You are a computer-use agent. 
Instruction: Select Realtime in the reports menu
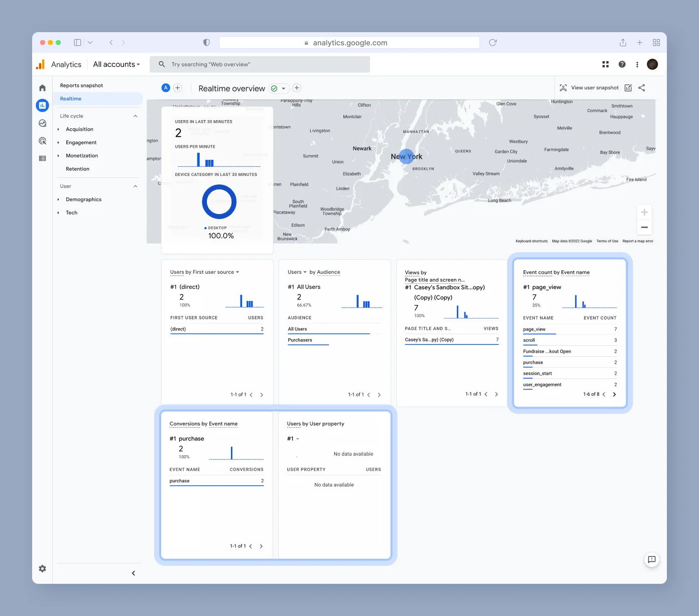(x=71, y=99)
